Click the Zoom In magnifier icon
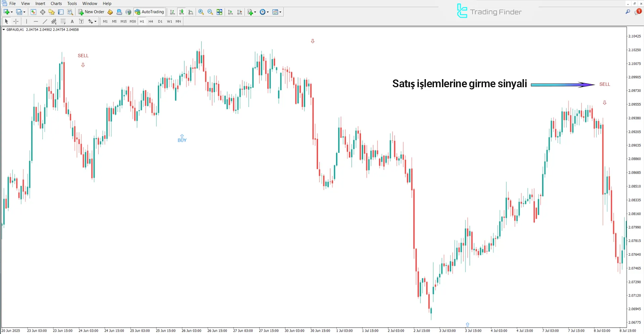Viewport: 644px width, 334px height. click(x=201, y=12)
